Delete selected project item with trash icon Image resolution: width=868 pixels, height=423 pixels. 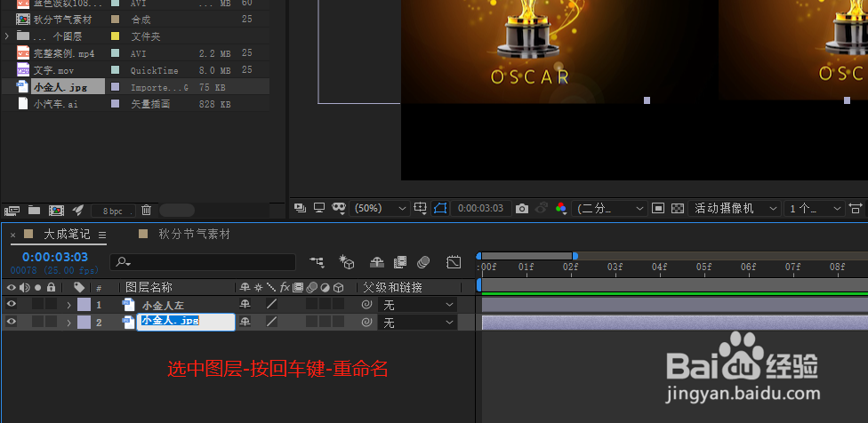[x=146, y=210]
